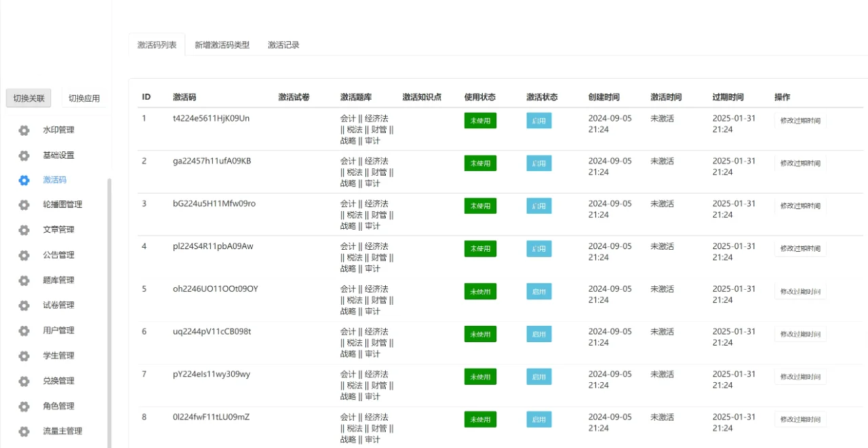This screenshot has width=868, height=448.
Task: Toggle the 启用 switch on row ID 8
Action: pos(538,419)
